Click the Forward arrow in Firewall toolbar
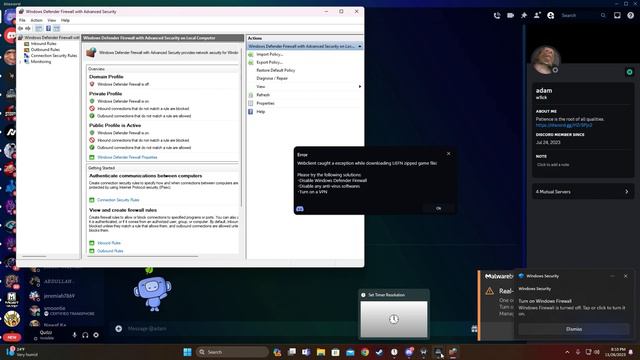The height and width of the screenshot is (360, 640). (28, 29)
